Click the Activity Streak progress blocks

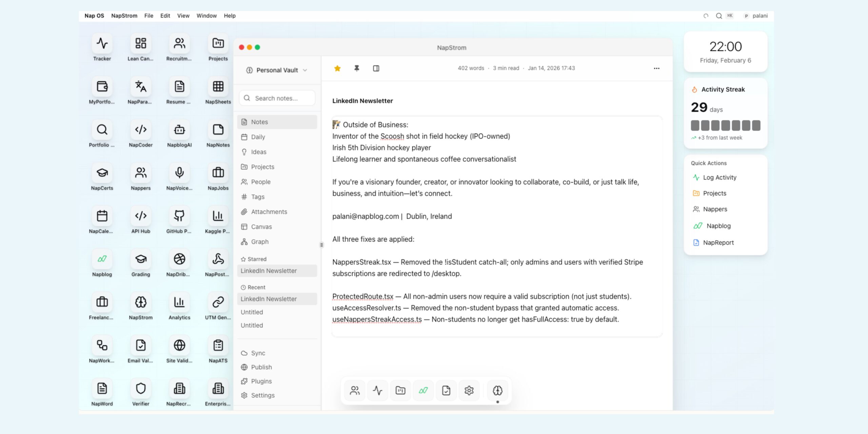[x=726, y=125]
